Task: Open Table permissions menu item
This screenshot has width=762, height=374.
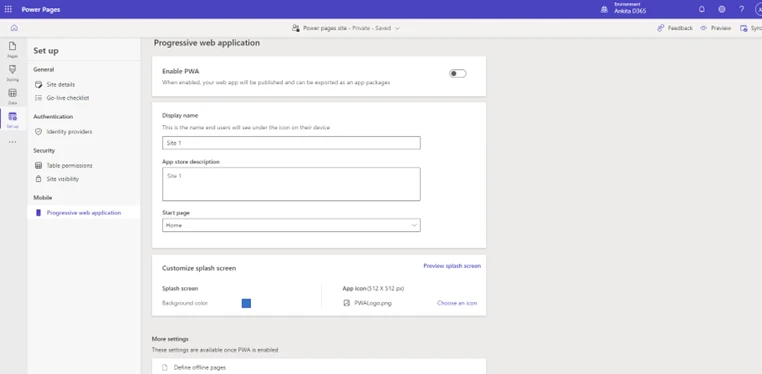Action: [x=69, y=166]
